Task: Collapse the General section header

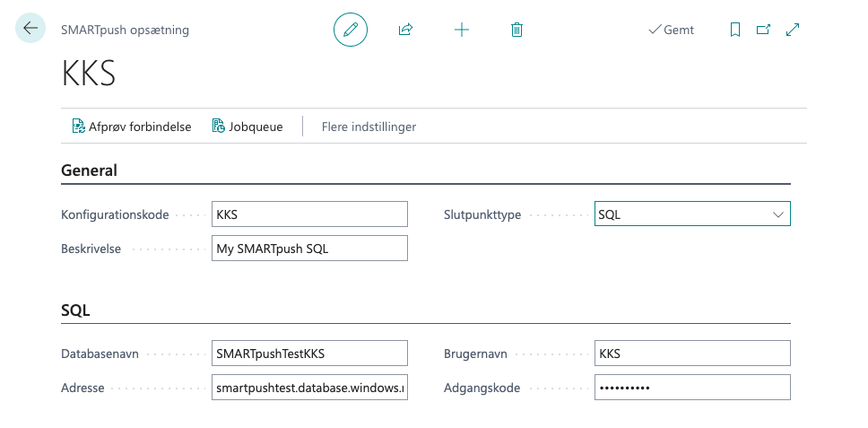Action: click(x=90, y=170)
